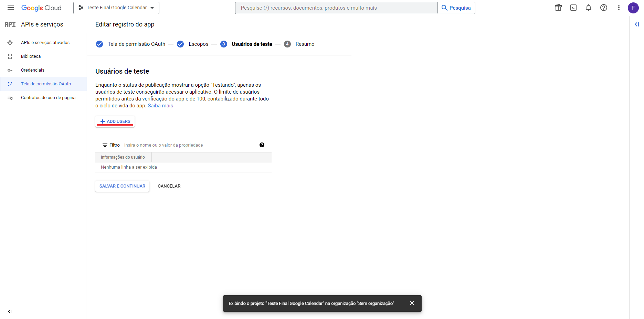Collapse the left navigation sidebar
644x319 pixels.
[x=10, y=311]
